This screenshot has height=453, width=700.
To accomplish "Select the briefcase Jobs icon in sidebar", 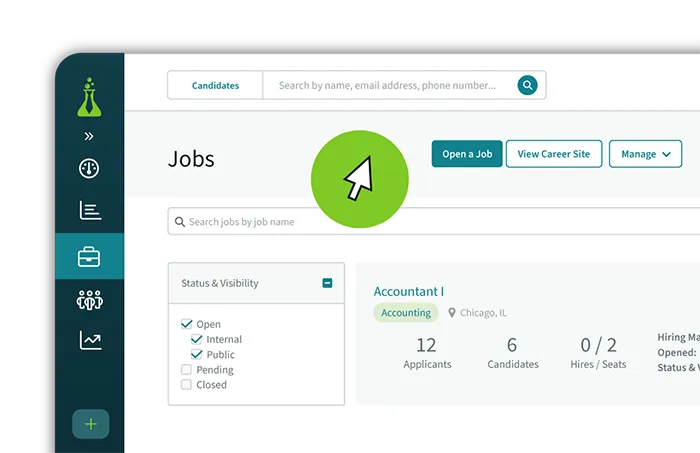I will coord(89,257).
